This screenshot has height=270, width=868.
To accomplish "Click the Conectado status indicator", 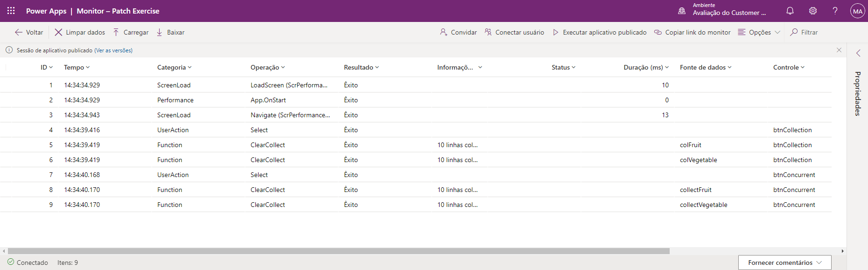I will [28, 263].
